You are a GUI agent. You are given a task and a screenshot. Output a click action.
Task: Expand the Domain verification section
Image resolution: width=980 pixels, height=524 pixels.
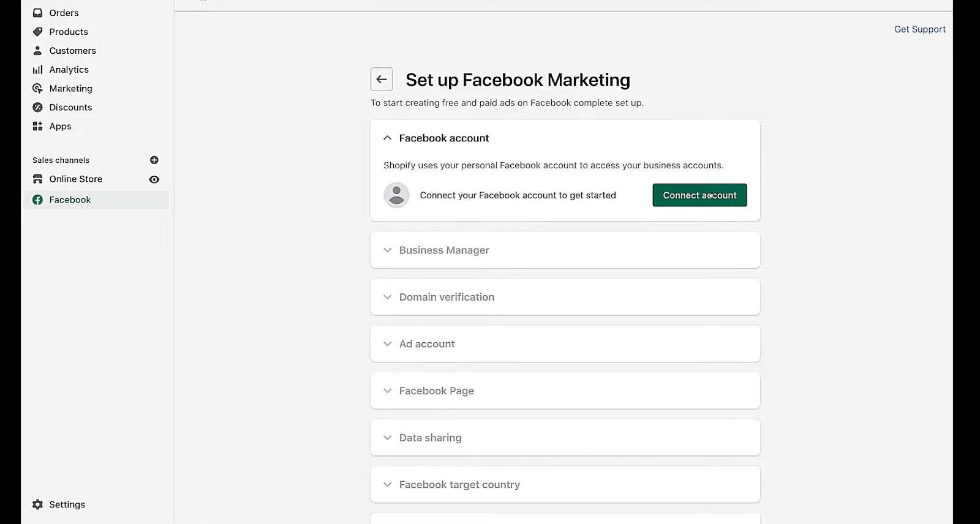pos(387,297)
